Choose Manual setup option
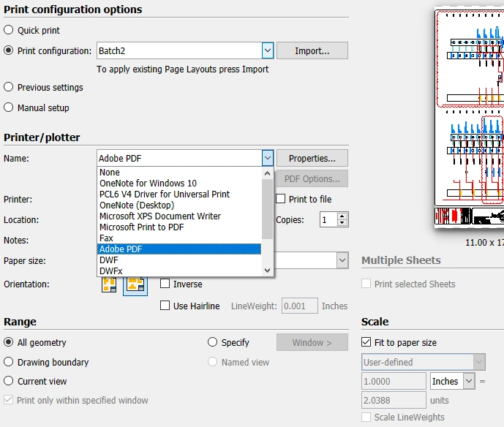504x427 pixels. [x=8, y=107]
